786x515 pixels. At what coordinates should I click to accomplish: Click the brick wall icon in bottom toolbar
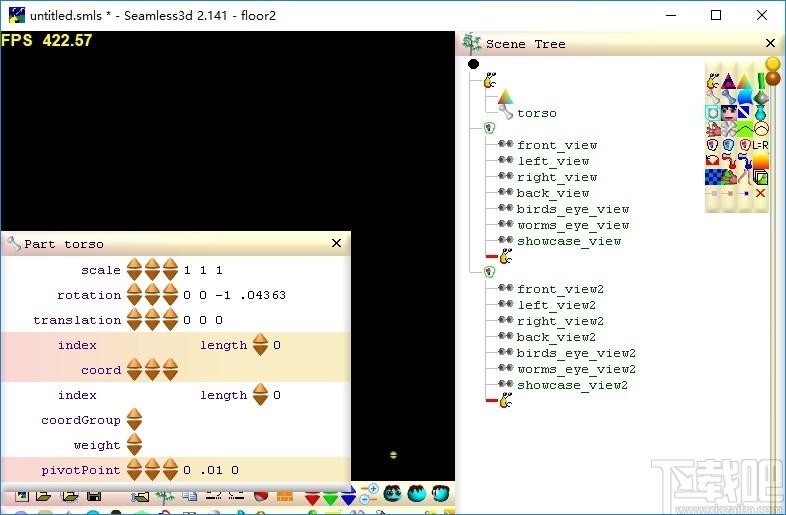coord(285,496)
